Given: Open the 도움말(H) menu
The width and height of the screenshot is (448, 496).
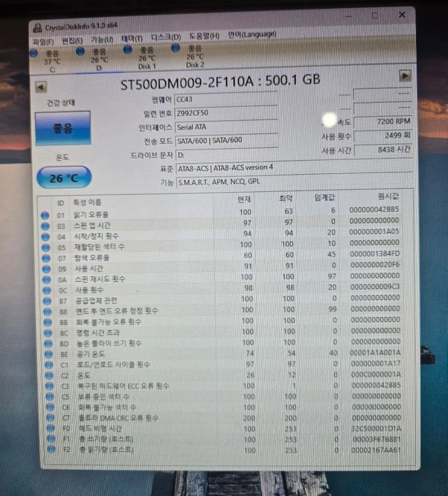Looking at the screenshot, I should tap(204, 36).
